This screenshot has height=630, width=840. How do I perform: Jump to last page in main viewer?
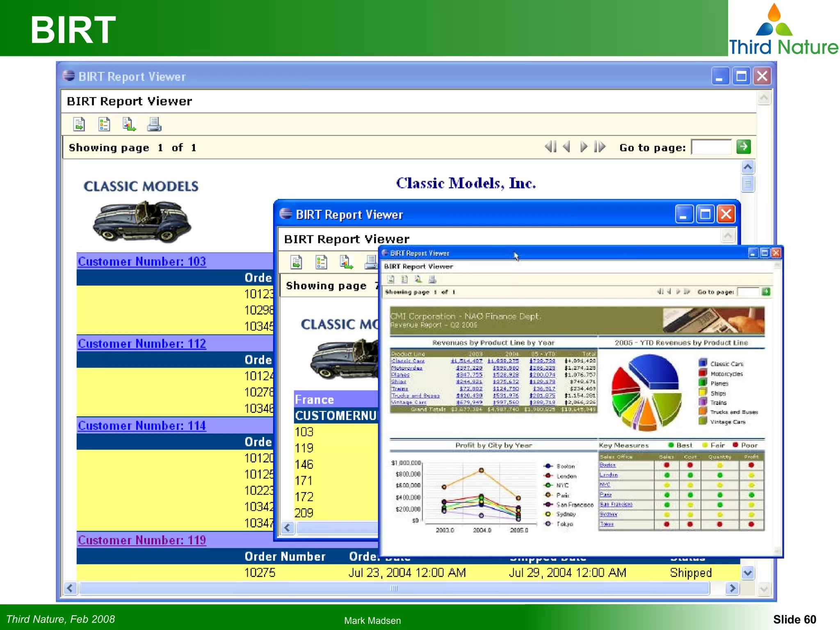point(600,147)
